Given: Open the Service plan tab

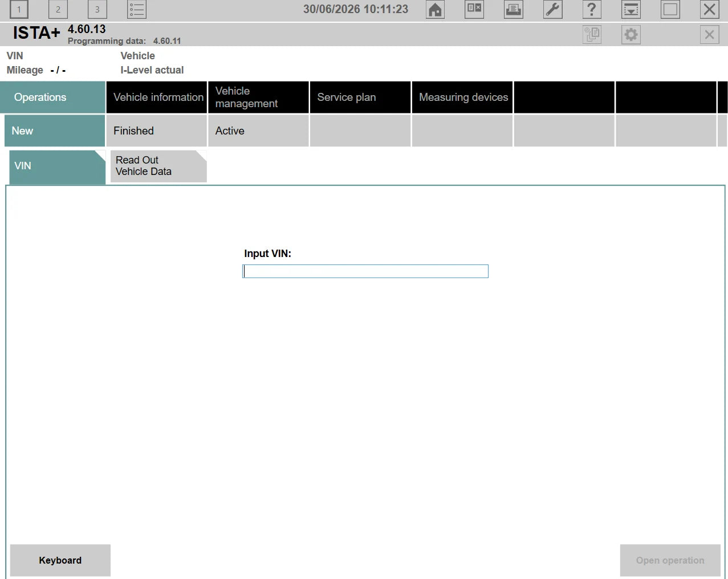Looking at the screenshot, I should 360,97.
